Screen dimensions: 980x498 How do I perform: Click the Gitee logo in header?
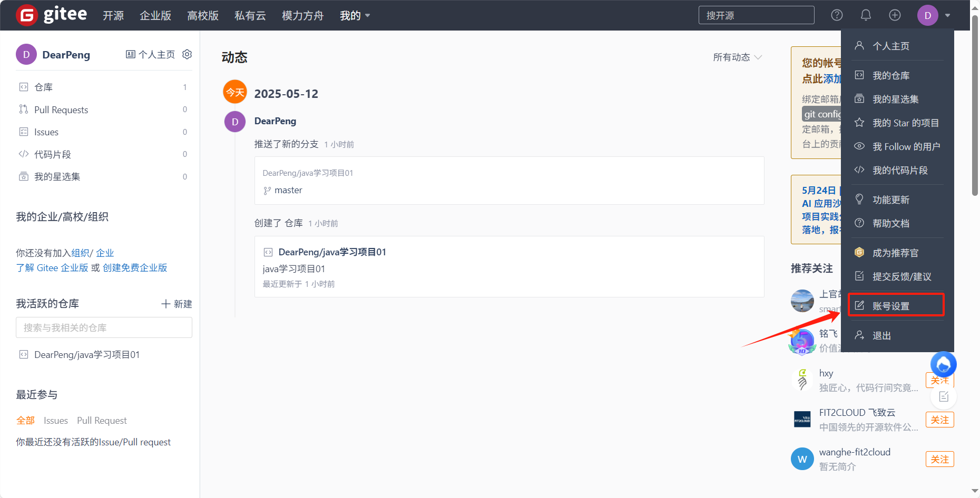pyautogui.click(x=51, y=15)
